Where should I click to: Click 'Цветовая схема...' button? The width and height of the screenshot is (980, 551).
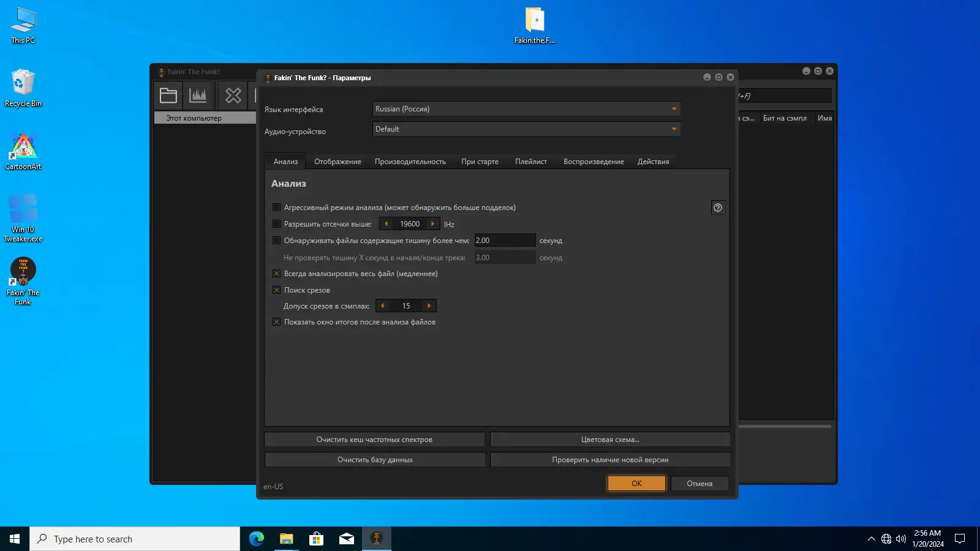[x=610, y=440]
